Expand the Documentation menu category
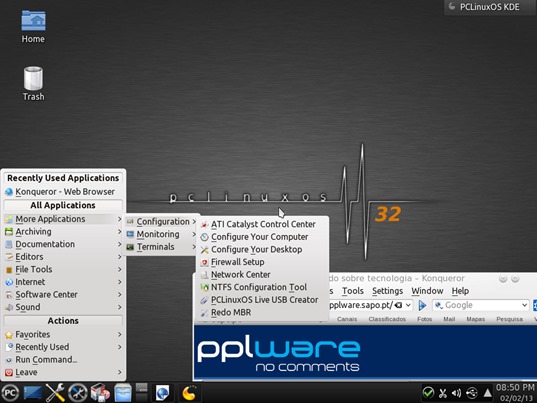537x403 pixels. pyautogui.click(x=63, y=244)
